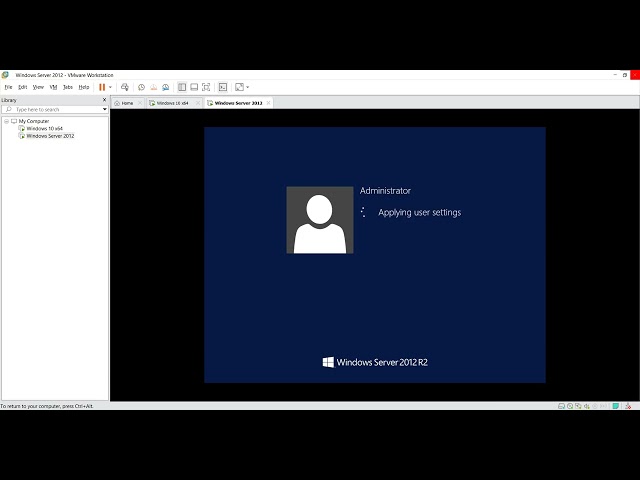Open the File menu
The width and height of the screenshot is (640, 480).
[x=9, y=87]
